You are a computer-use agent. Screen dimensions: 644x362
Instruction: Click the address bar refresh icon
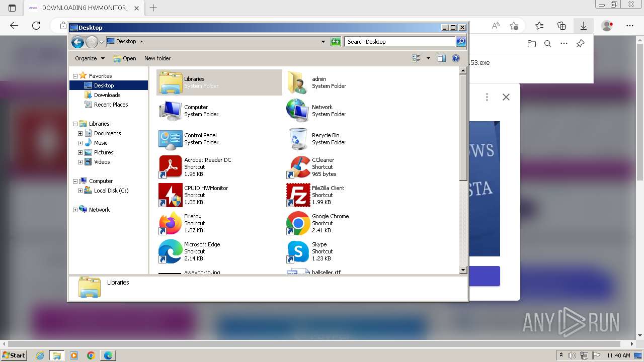pyautogui.click(x=336, y=42)
